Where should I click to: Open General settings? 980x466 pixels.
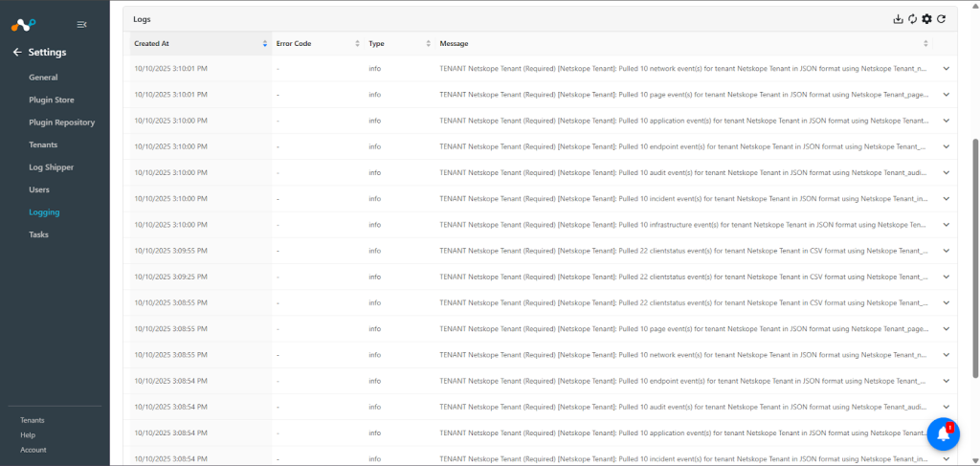(x=43, y=78)
